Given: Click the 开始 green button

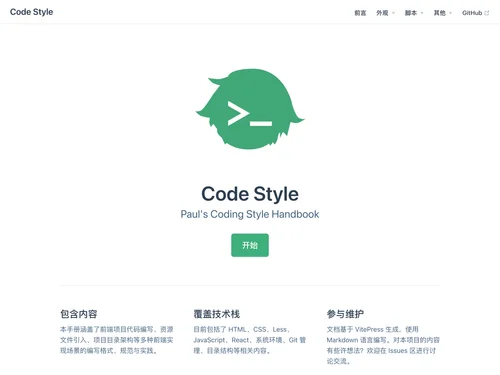Looking at the screenshot, I should pos(250,245).
